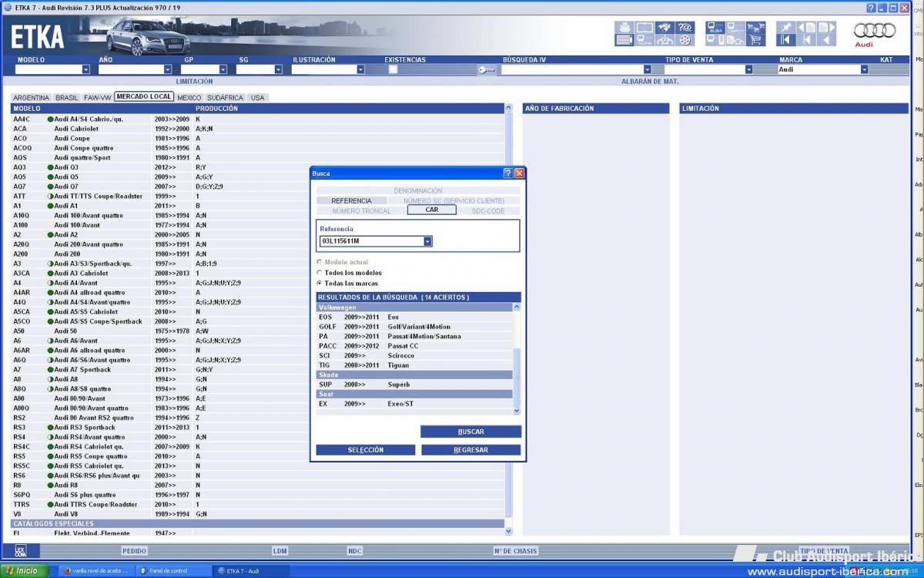This screenshot has height=578, width=924.
Task: Click the single left arrow back icon
Action: tap(826, 40)
